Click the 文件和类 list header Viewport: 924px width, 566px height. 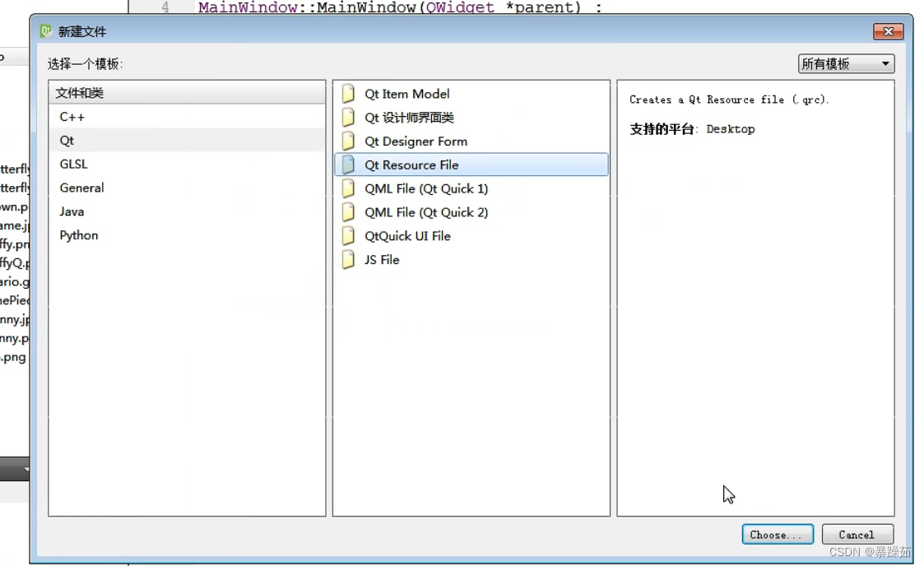pyautogui.click(x=187, y=92)
